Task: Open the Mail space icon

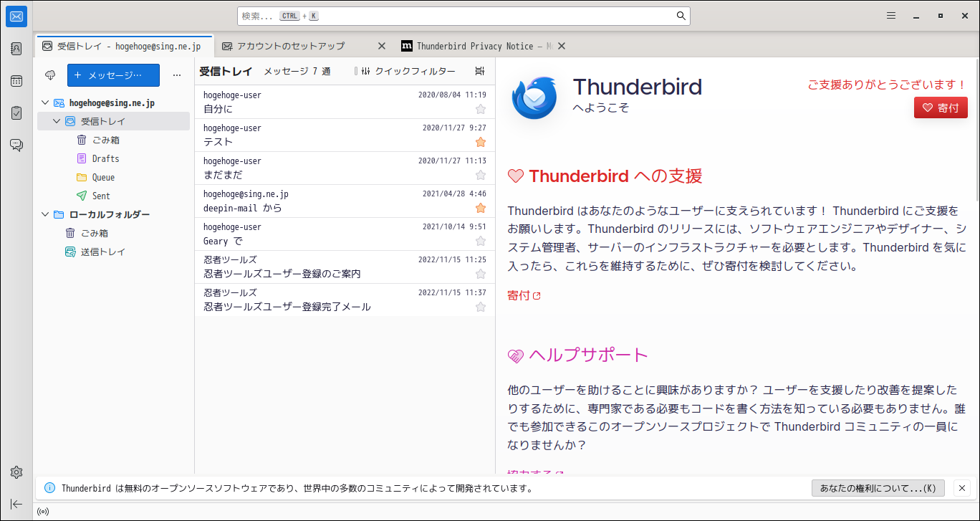Action: tap(16, 16)
